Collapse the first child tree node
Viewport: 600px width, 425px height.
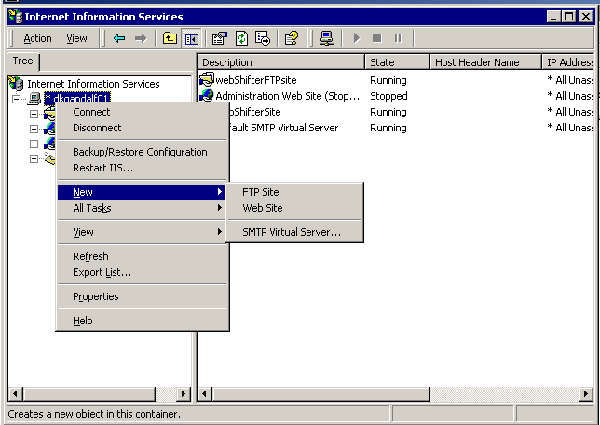click(x=34, y=114)
